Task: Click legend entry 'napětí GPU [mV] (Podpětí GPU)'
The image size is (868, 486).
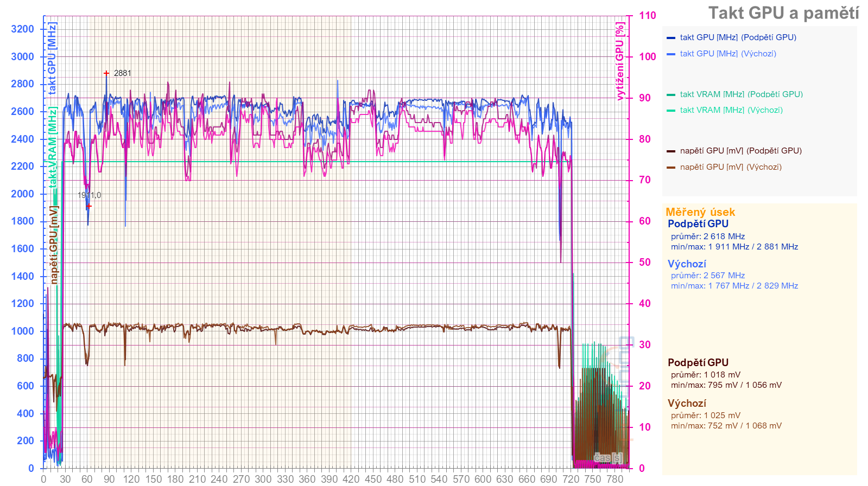Action: [740, 151]
